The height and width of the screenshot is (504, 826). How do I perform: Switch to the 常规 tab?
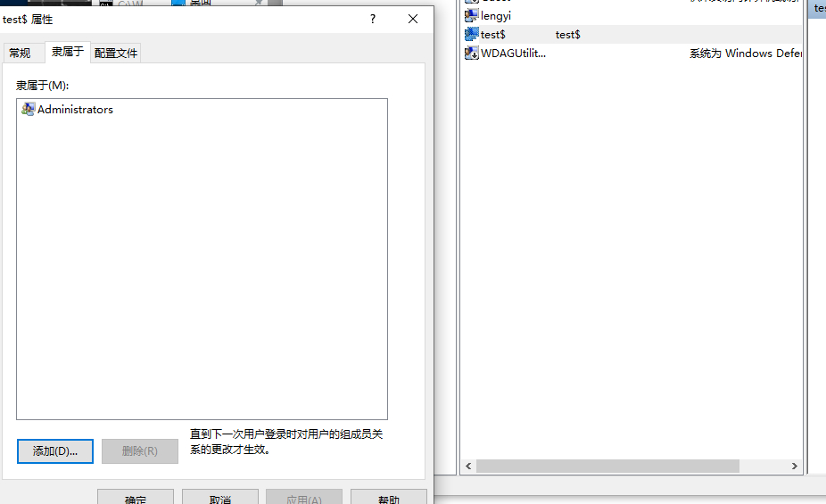point(20,54)
